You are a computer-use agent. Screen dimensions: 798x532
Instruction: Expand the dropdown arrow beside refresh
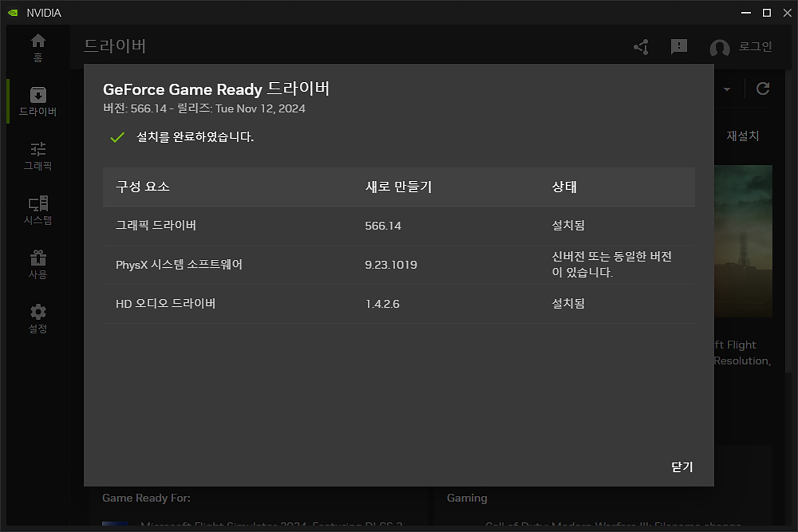click(727, 89)
